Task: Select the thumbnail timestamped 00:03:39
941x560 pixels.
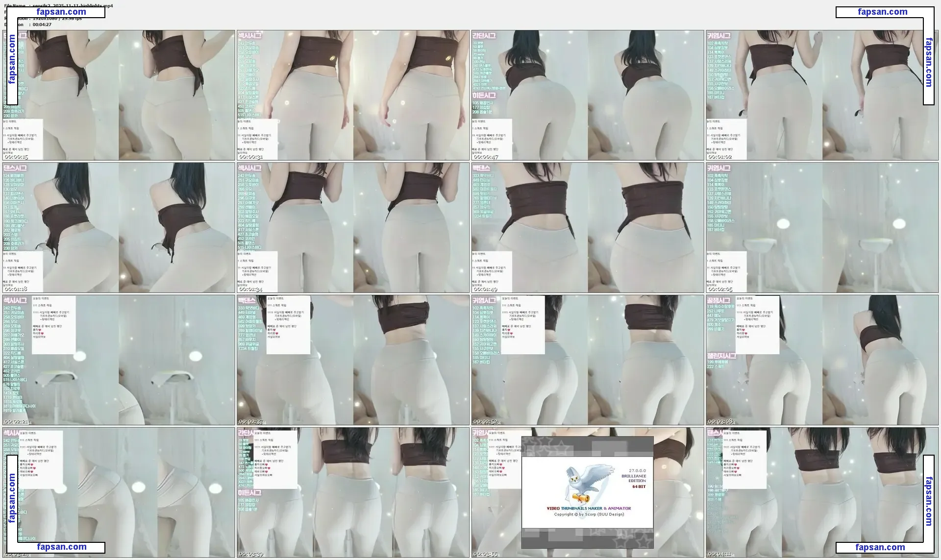Action: click(353, 492)
